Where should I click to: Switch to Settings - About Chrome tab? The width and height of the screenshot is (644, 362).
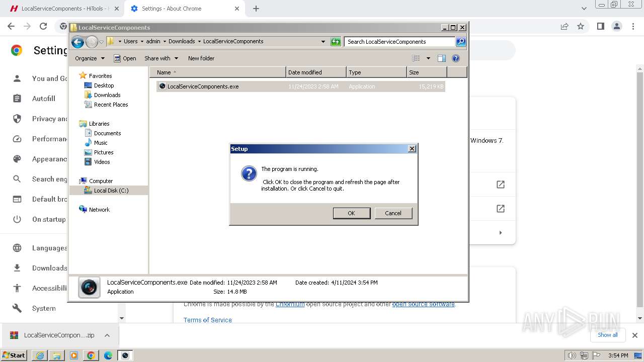tap(184, 9)
